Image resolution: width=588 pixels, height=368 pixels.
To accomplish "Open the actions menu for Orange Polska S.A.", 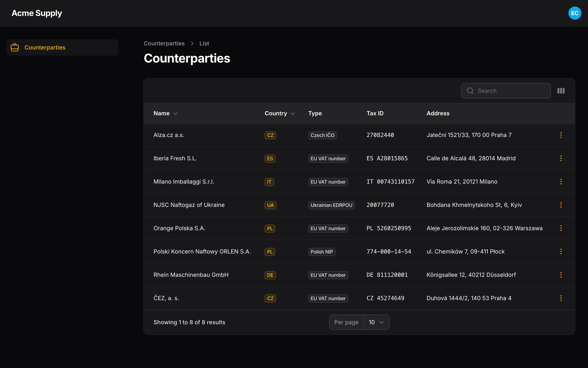I will pyautogui.click(x=561, y=228).
